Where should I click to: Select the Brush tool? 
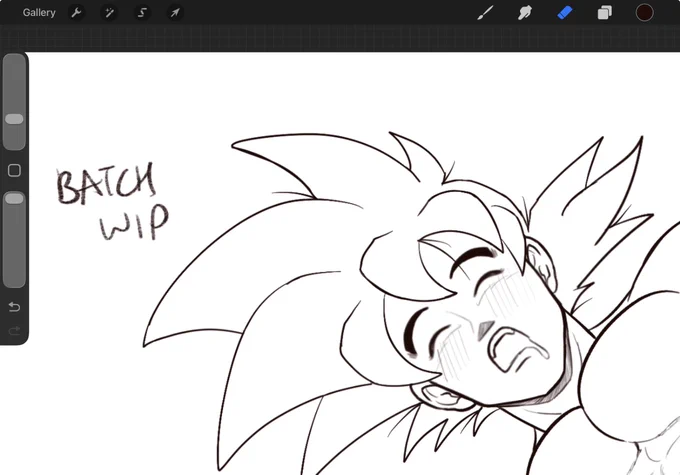485,13
